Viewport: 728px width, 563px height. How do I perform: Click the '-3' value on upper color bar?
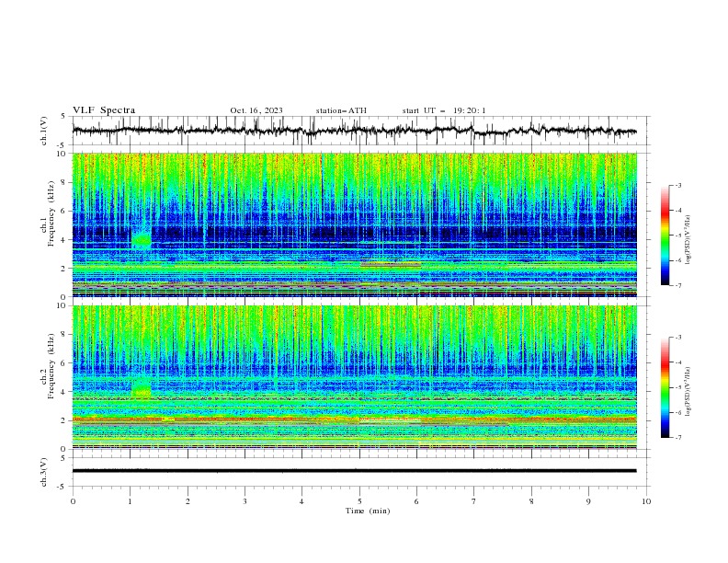(677, 185)
